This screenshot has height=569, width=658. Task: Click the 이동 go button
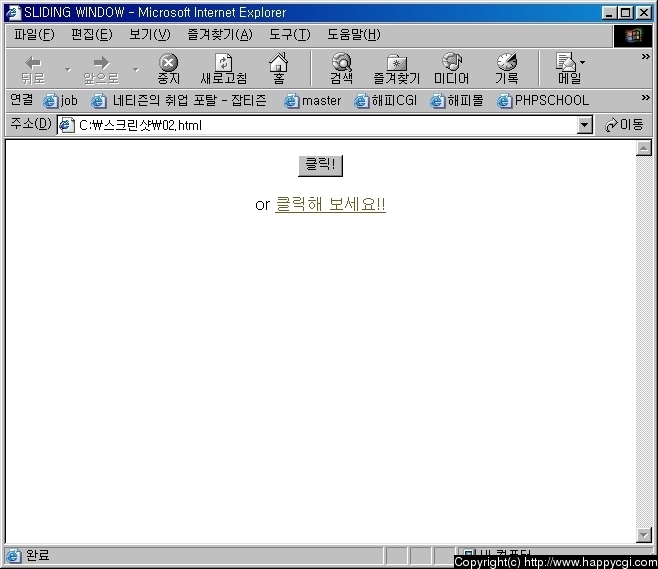pos(624,125)
